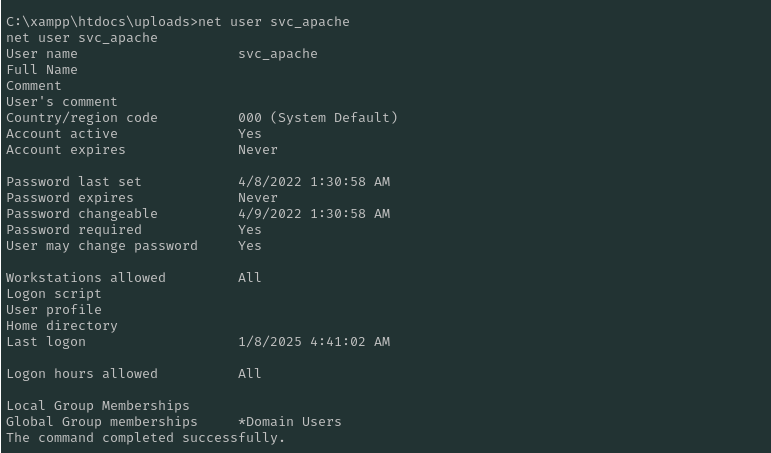Click the Password changeable date 4/9/2022
771x453 pixels.
click(x=314, y=213)
